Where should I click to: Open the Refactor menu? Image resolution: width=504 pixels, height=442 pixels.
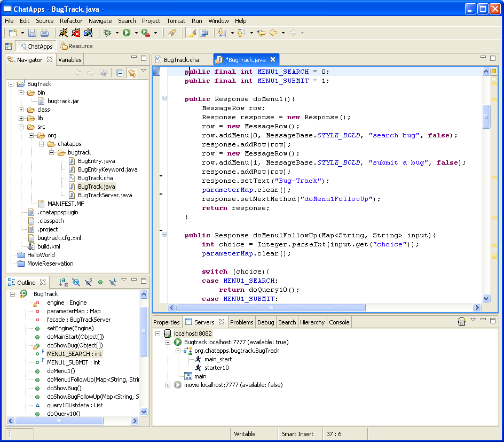[71, 21]
